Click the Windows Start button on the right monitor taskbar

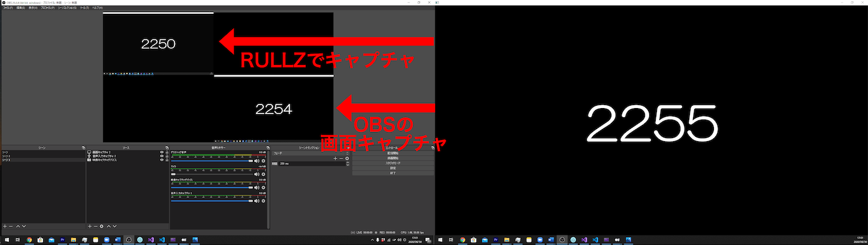click(440, 240)
